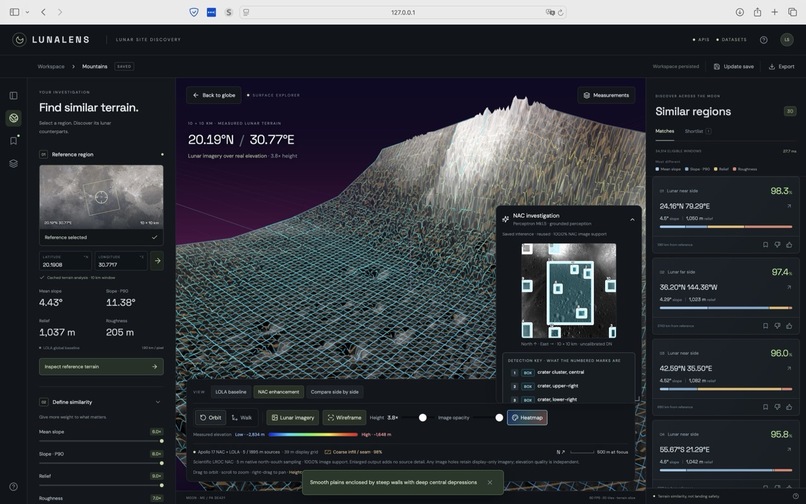Screen dimensions: 806x504
Task: Click the browser address bar
Action: click(403, 12)
